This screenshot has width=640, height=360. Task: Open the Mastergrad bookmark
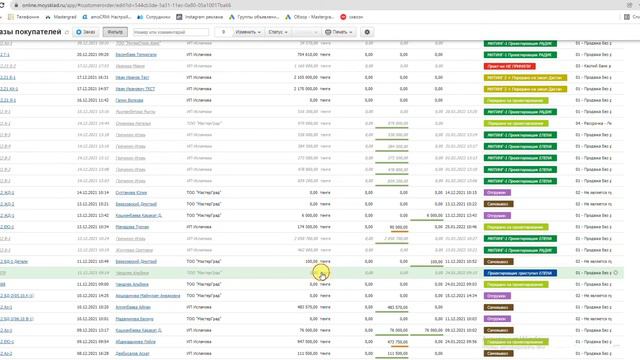click(61, 17)
